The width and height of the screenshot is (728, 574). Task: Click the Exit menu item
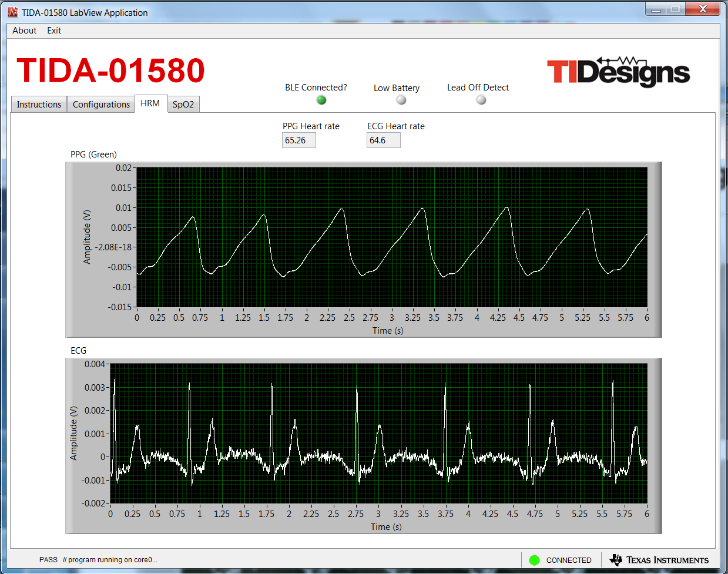[54, 31]
